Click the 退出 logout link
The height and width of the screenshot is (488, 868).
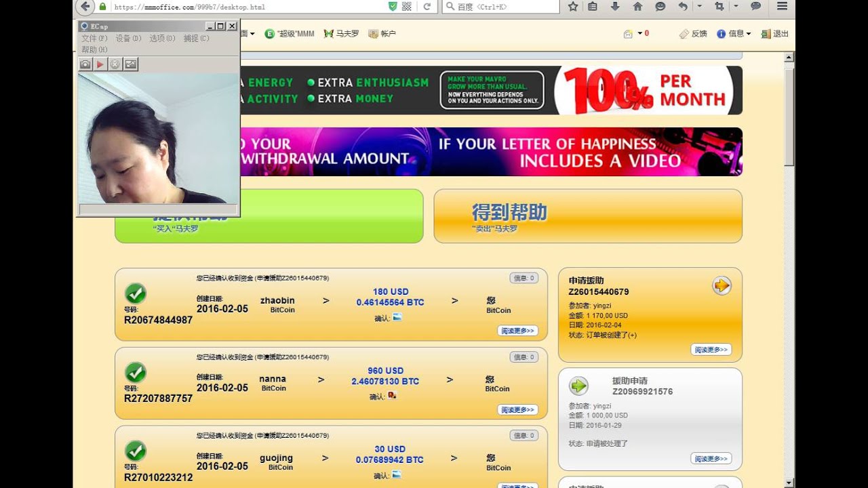point(775,34)
